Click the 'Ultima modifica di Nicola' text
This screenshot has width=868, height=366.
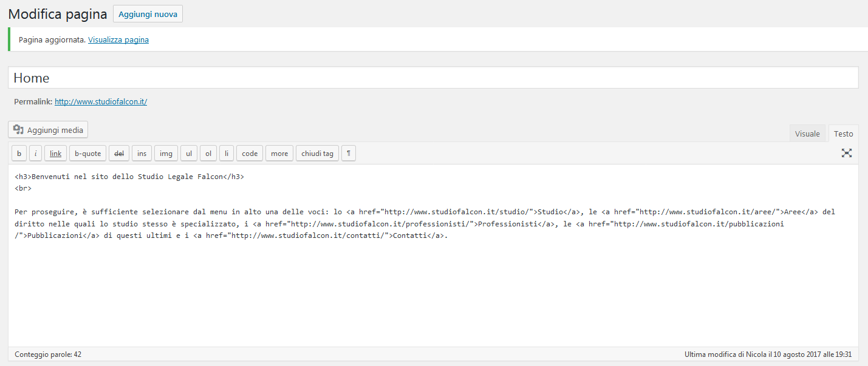[x=768, y=354]
